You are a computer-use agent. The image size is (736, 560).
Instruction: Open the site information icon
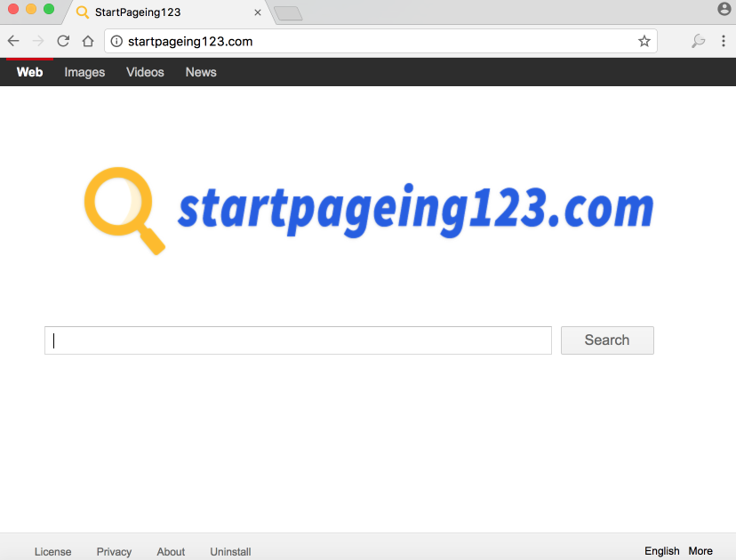coord(116,41)
